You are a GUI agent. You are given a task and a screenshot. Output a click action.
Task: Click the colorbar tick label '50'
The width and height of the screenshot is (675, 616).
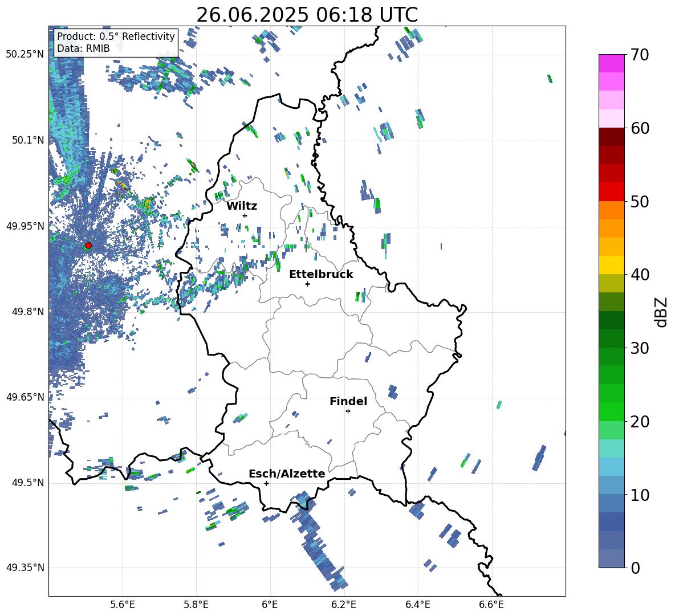click(x=640, y=201)
